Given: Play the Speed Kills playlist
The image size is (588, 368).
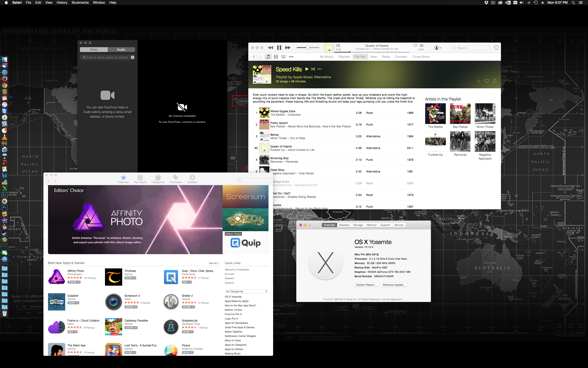Looking at the screenshot, I should click(x=307, y=69).
